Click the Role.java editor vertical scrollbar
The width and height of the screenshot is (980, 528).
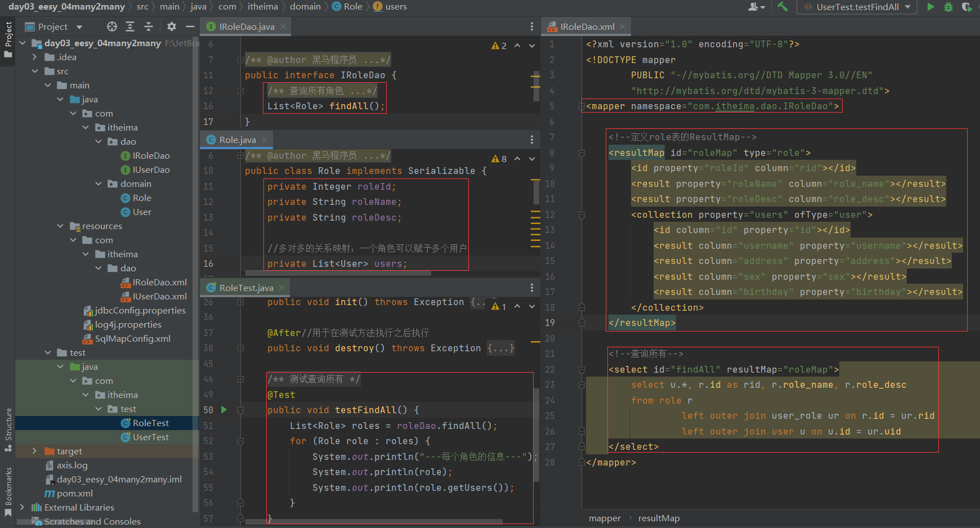coord(536,191)
